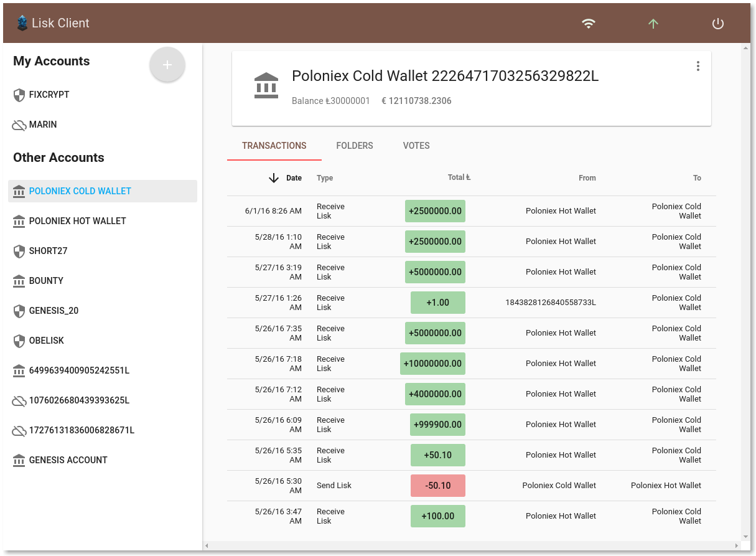Click the bank icon beside BOUNTY
756x556 pixels.
pos(19,281)
